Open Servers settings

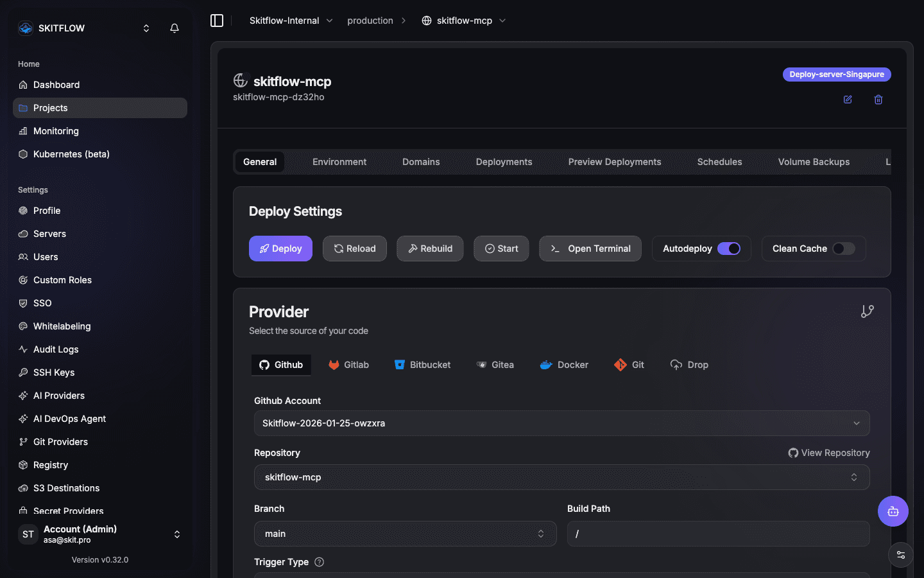(100, 234)
